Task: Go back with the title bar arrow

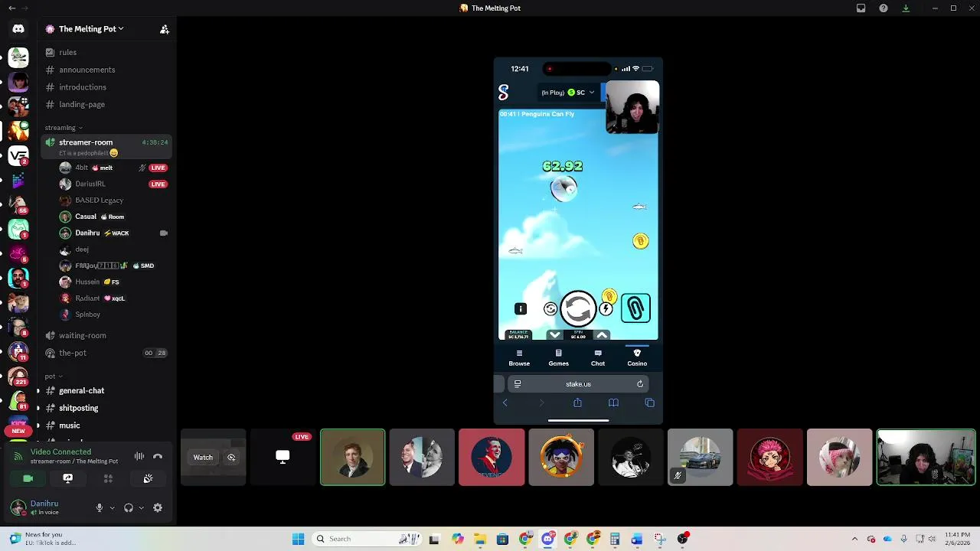Action: coord(11,8)
